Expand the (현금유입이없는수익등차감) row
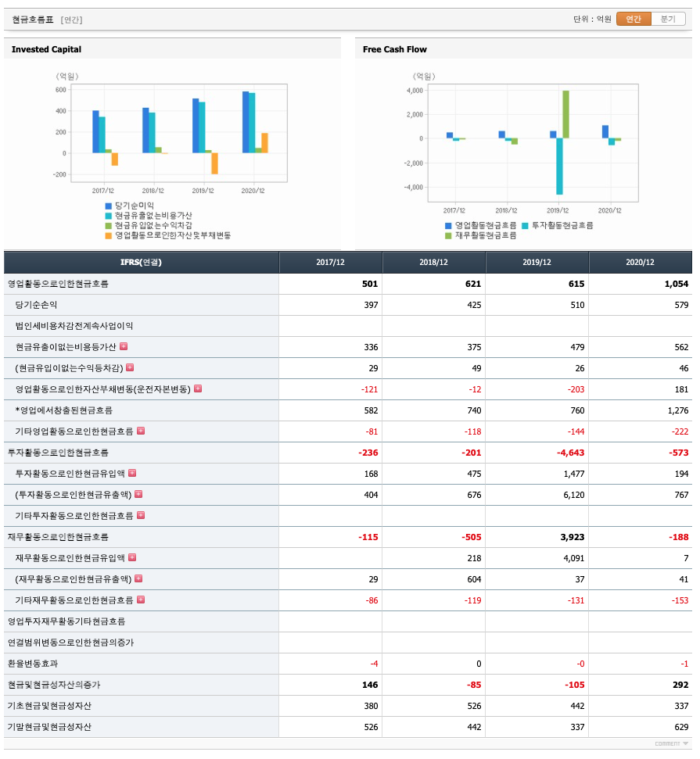 [x=130, y=368]
